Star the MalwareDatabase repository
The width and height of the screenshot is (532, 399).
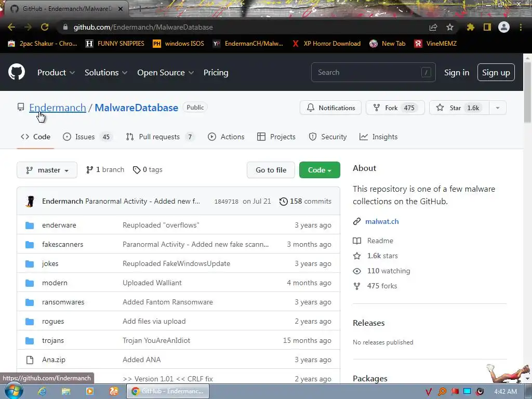click(x=459, y=108)
